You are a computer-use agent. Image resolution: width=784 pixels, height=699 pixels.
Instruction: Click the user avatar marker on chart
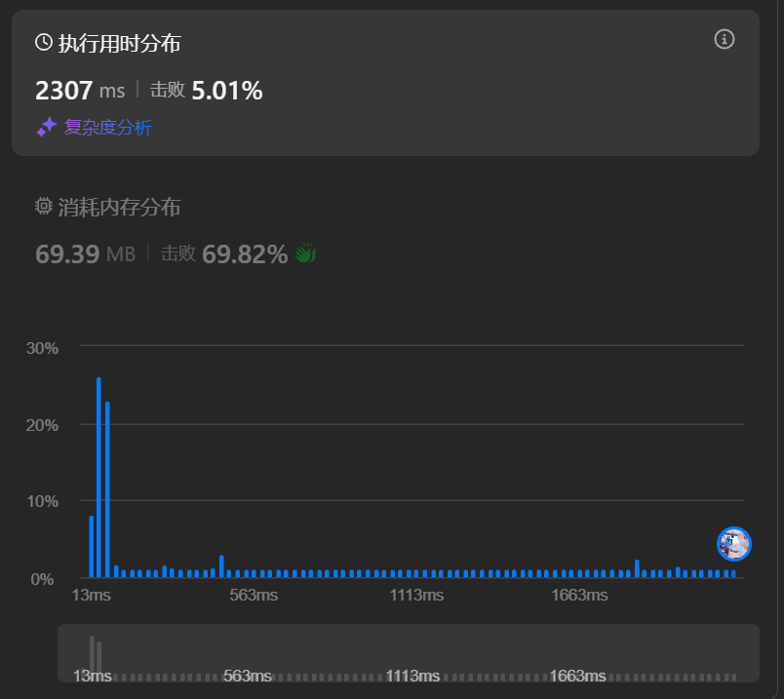click(733, 544)
